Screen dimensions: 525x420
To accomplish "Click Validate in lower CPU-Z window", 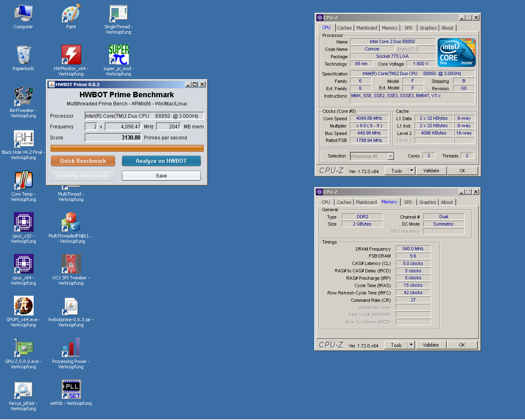I will tap(431, 345).
